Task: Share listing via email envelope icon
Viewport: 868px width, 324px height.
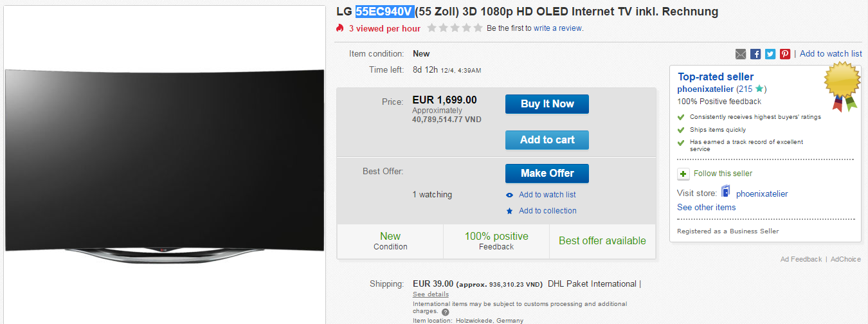Action: (741, 54)
